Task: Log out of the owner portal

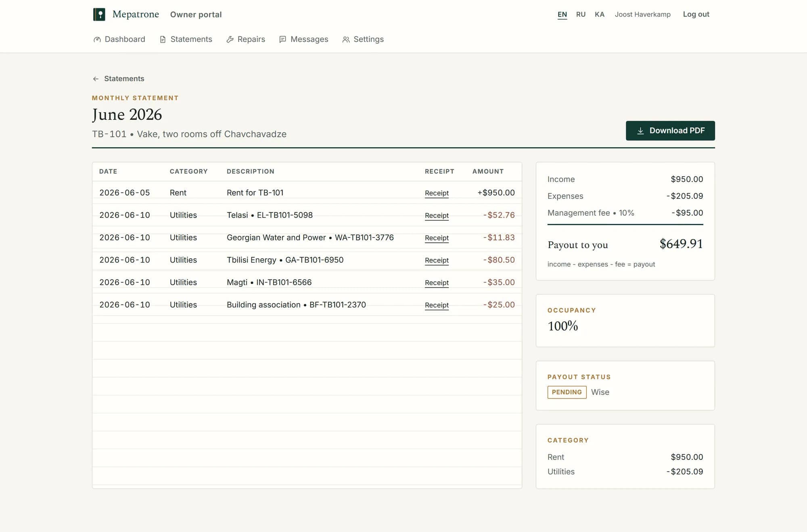Action: click(696, 14)
